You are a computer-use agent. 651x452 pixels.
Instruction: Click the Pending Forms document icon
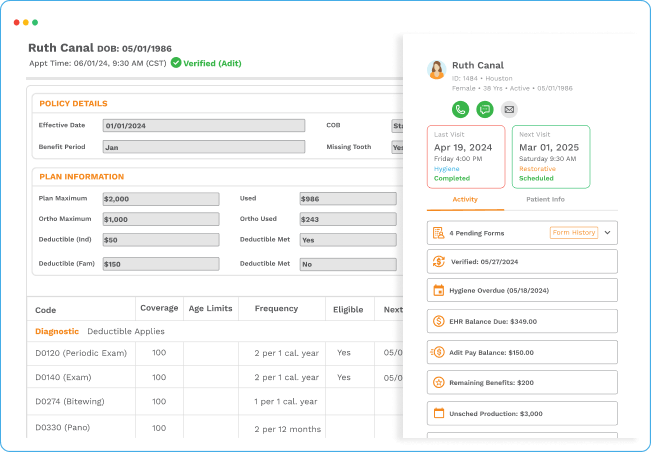438,233
